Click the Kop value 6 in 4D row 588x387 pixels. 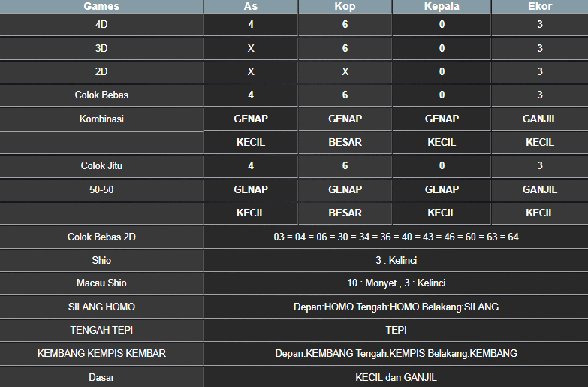pos(345,24)
